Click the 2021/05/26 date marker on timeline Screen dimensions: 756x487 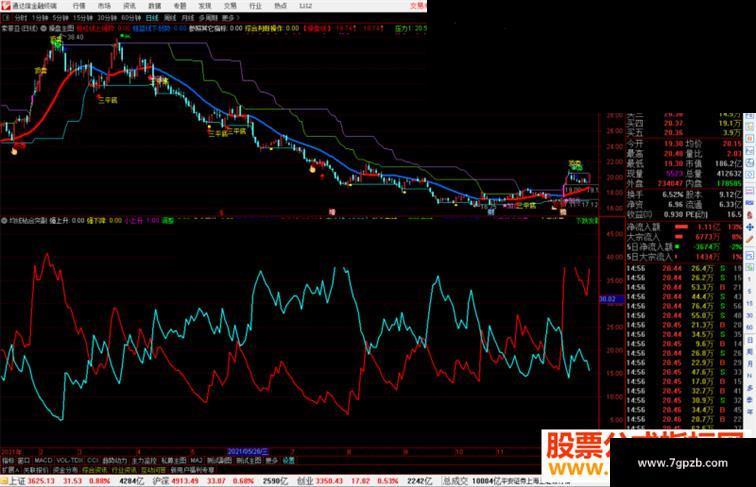tap(247, 452)
